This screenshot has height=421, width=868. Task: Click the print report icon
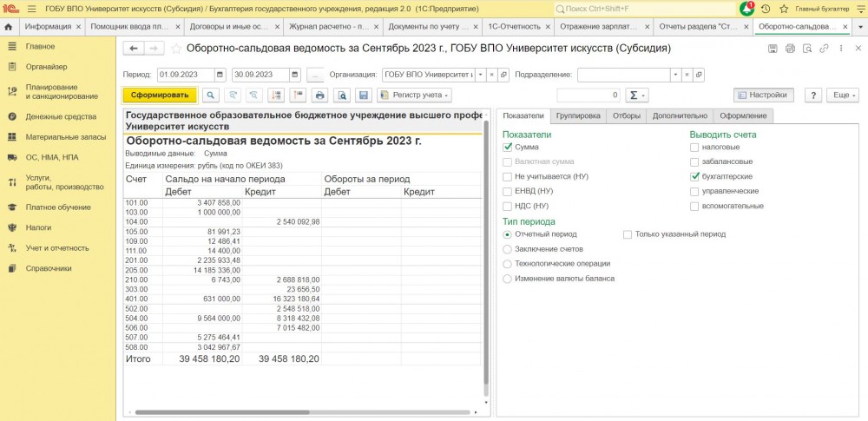319,95
